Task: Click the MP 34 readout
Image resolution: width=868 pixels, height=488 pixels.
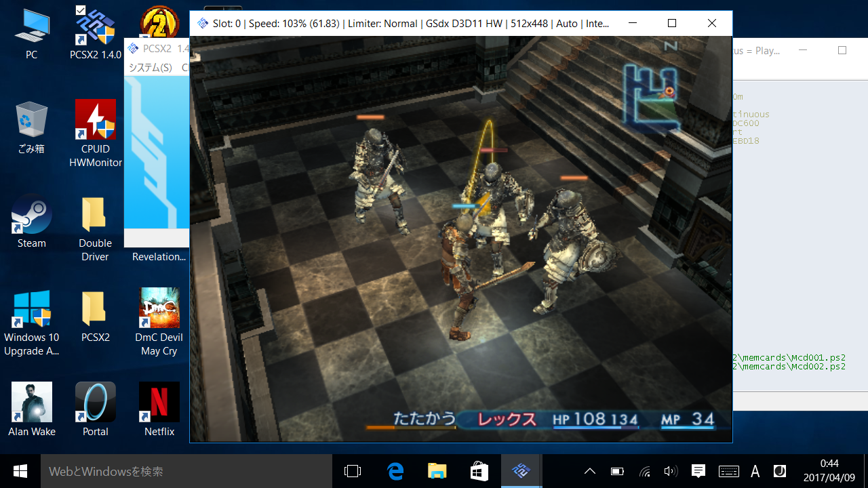Action: [688, 420]
